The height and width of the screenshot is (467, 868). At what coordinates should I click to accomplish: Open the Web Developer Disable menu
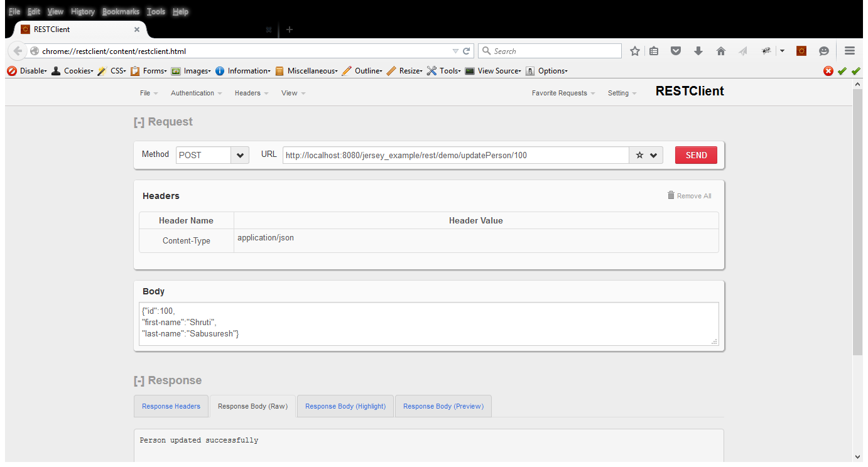coord(27,71)
